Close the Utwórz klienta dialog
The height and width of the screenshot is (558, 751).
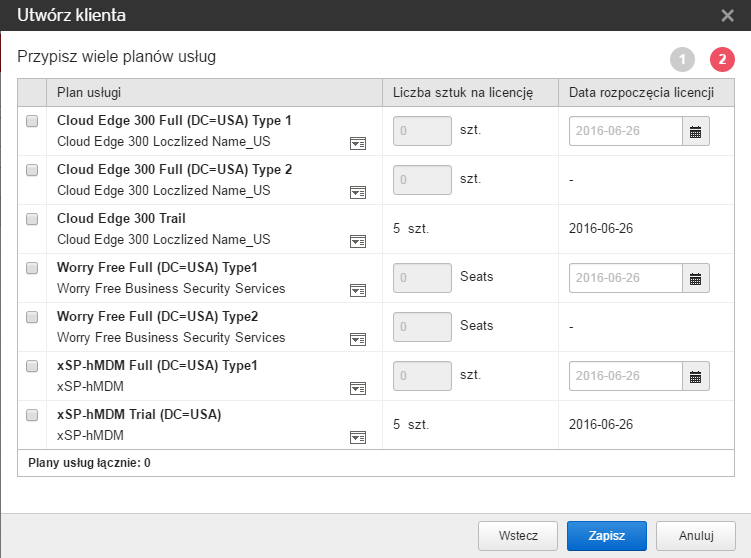(x=727, y=15)
